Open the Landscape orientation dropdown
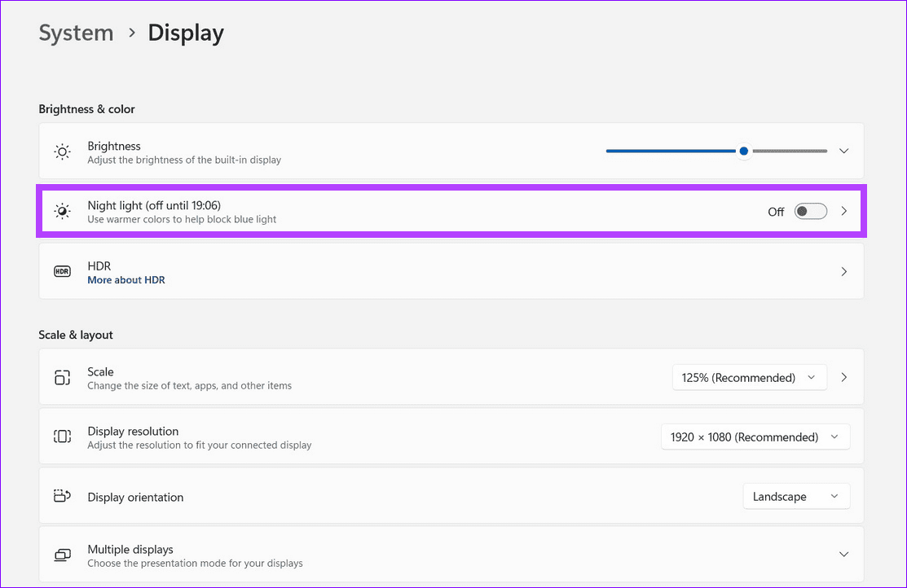Image resolution: width=907 pixels, height=588 pixels. point(795,497)
